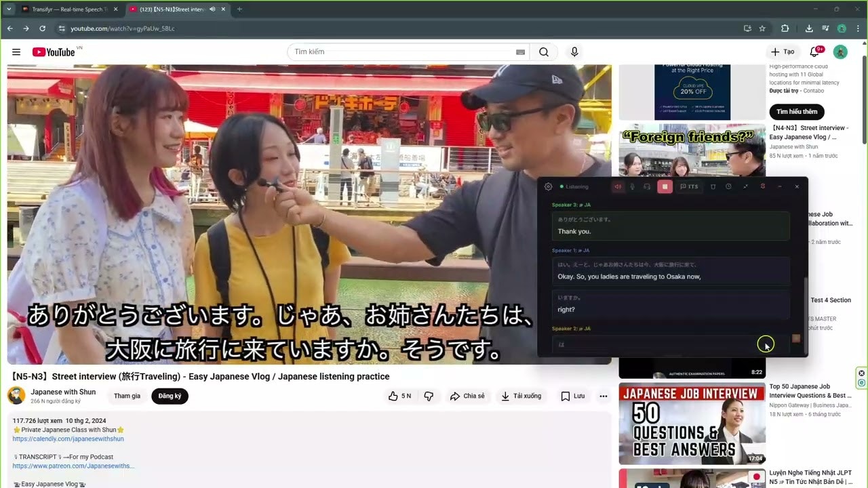Screen dimensions: 868x488
Task: Click the Osaka travel translation entry
Action: click(671, 271)
